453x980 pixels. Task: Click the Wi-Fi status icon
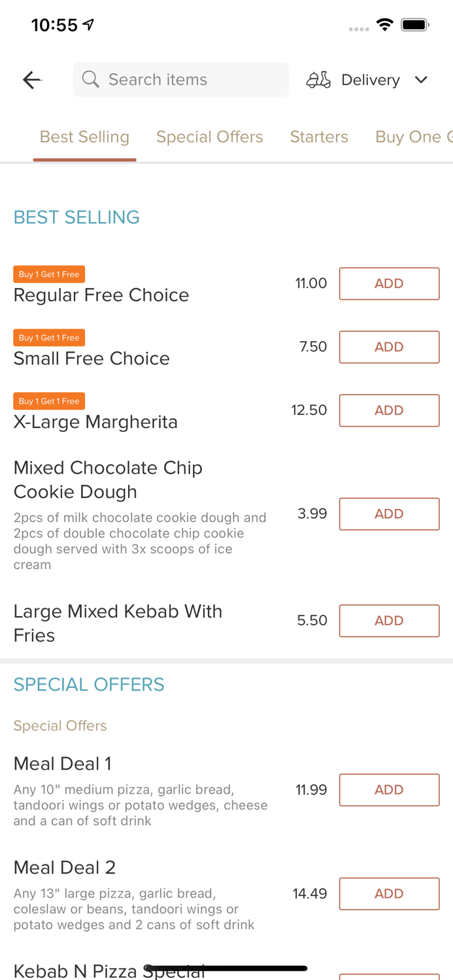(384, 24)
